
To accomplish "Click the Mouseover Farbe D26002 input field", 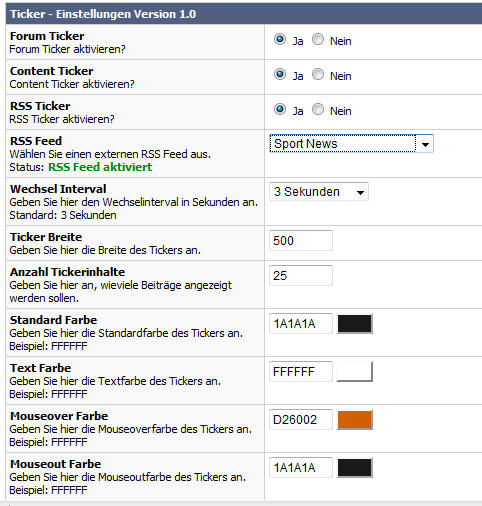I will 301,419.
